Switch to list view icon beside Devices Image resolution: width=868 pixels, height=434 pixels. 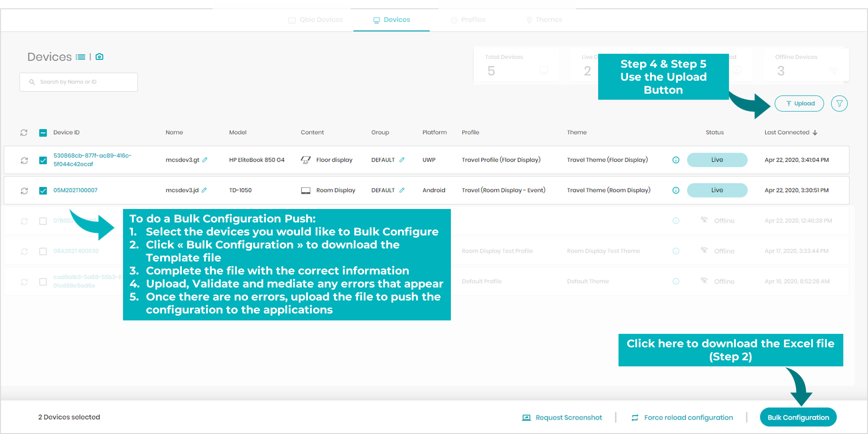(x=80, y=57)
